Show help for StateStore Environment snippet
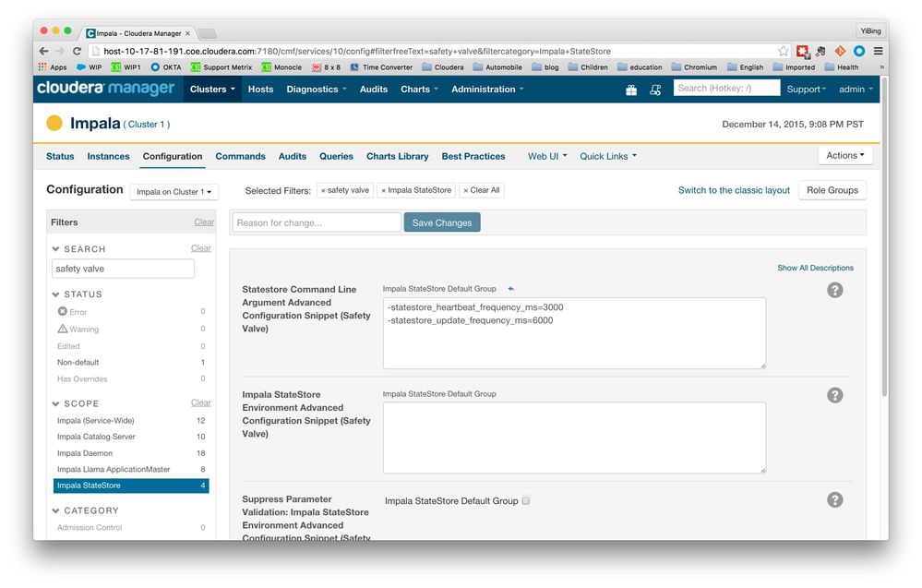The image size is (922, 588). (835, 395)
